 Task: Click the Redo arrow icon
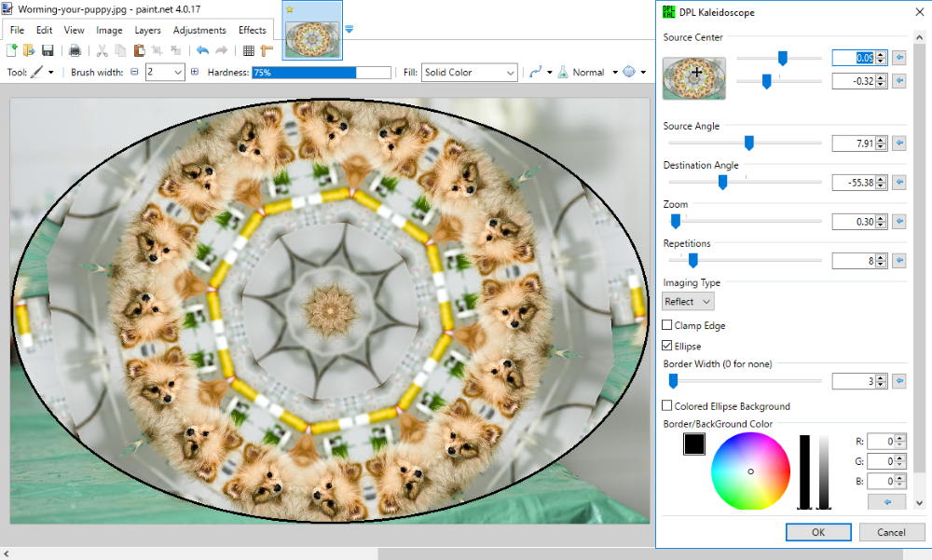tap(221, 51)
